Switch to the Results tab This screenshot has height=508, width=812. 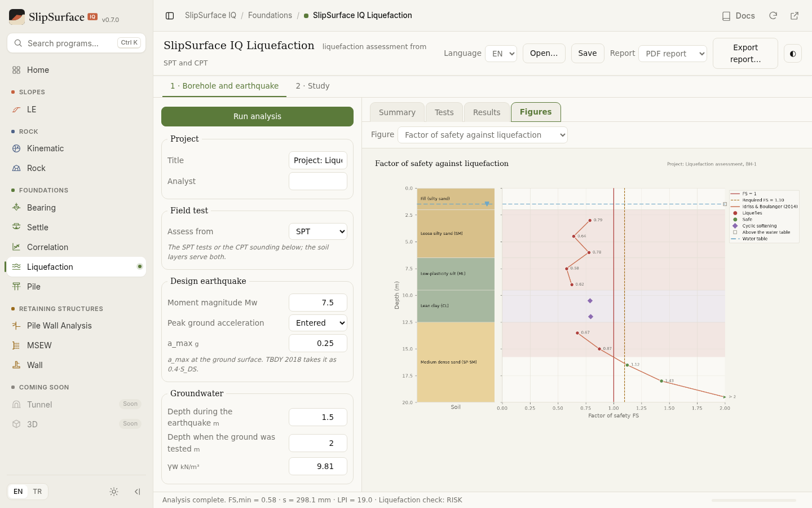[487, 112]
